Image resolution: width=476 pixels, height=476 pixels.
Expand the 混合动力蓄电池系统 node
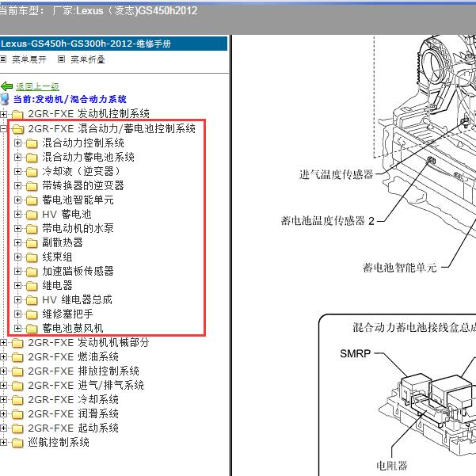[17, 158]
